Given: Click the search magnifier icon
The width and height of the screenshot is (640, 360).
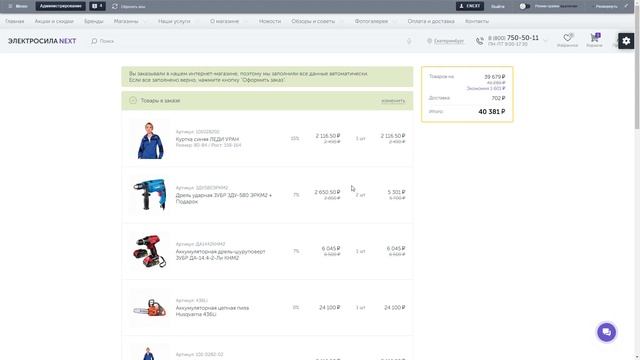Looking at the screenshot, I should pyautogui.click(x=94, y=41).
